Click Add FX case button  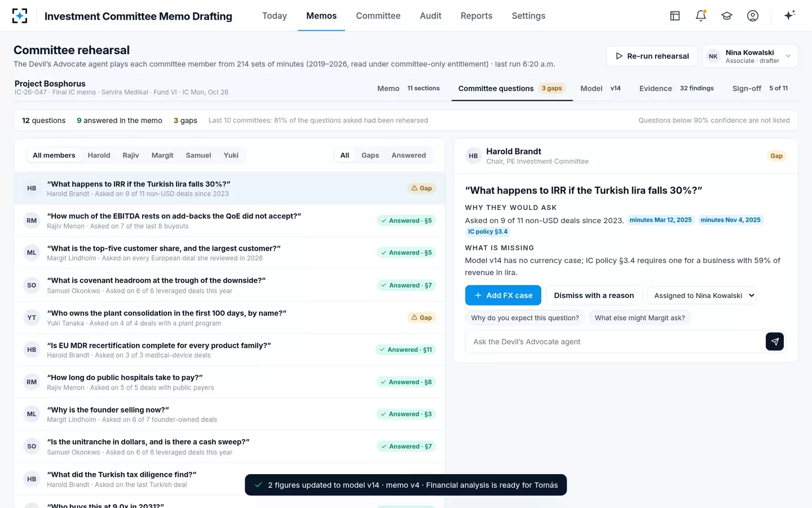[503, 295]
